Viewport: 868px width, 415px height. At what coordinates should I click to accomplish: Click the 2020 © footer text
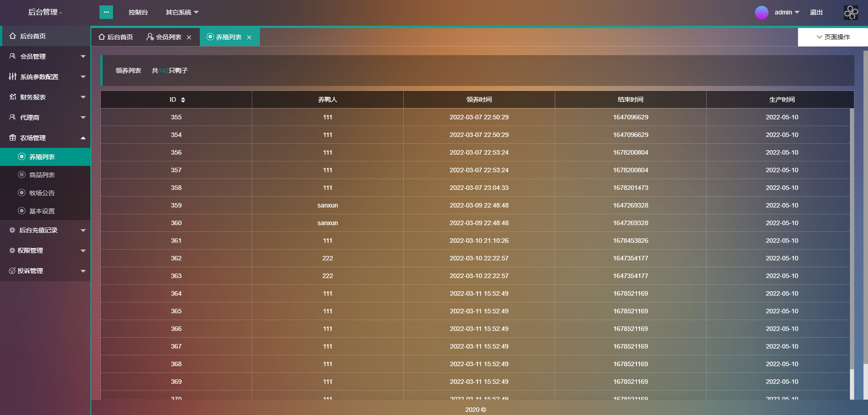click(476, 410)
